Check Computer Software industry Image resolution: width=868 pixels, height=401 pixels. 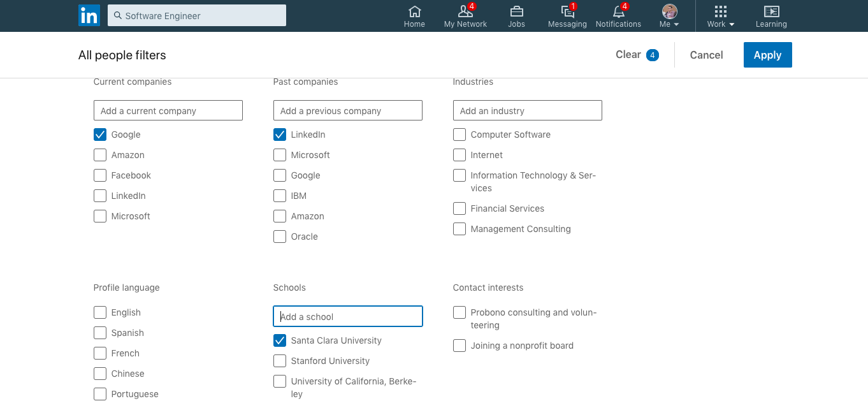click(x=459, y=135)
